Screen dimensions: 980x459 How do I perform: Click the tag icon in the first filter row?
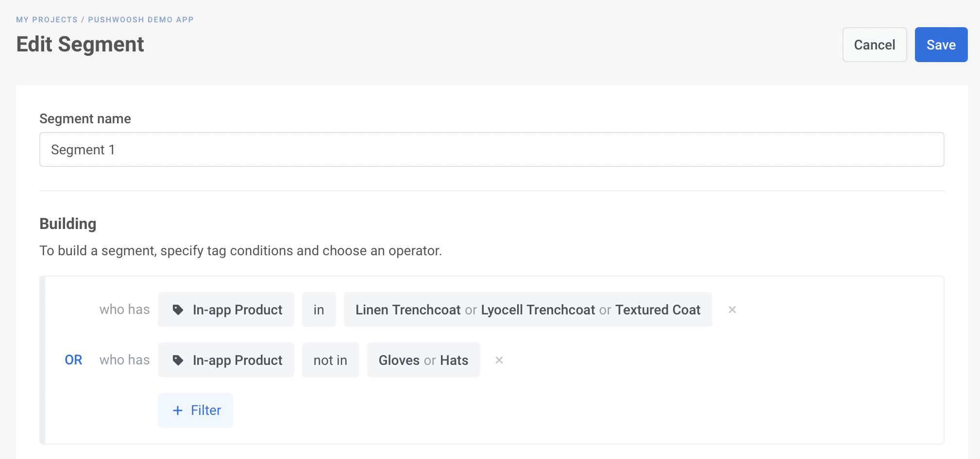point(178,310)
